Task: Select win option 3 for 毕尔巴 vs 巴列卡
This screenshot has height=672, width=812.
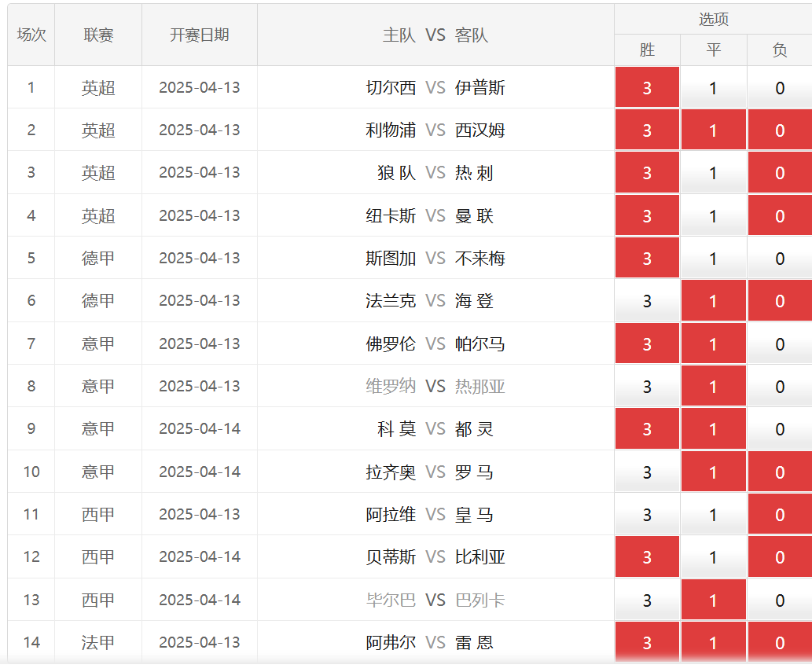Action: pyautogui.click(x=647, y=600)
